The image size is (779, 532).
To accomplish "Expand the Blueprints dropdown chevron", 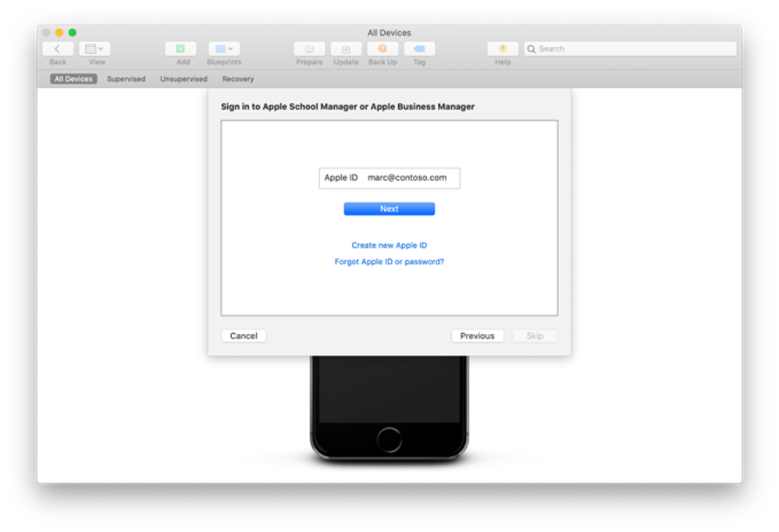I will (230, 48).
